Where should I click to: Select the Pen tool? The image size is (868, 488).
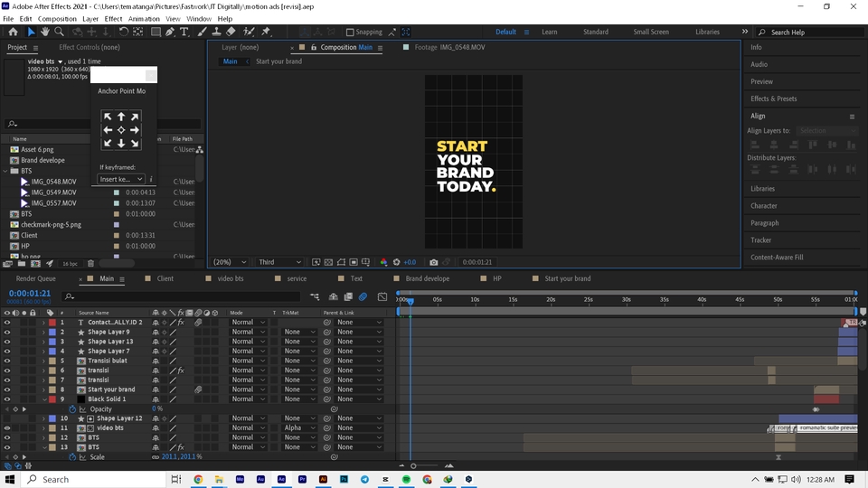170,33
